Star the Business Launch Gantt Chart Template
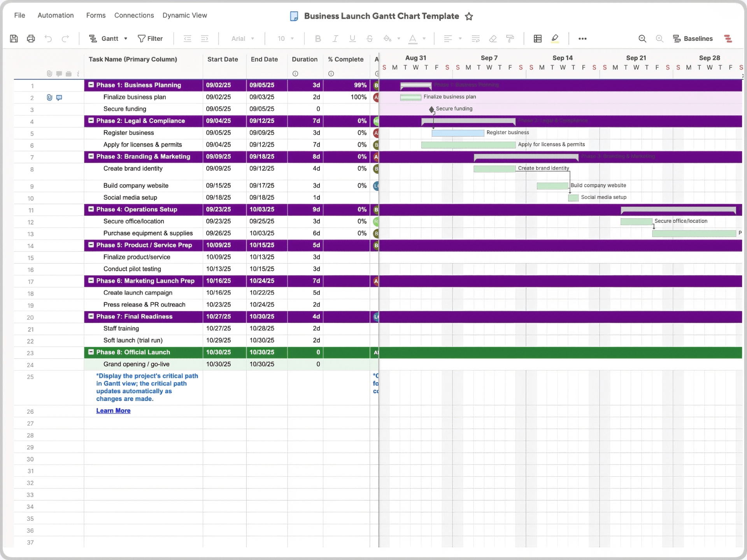 469,16
